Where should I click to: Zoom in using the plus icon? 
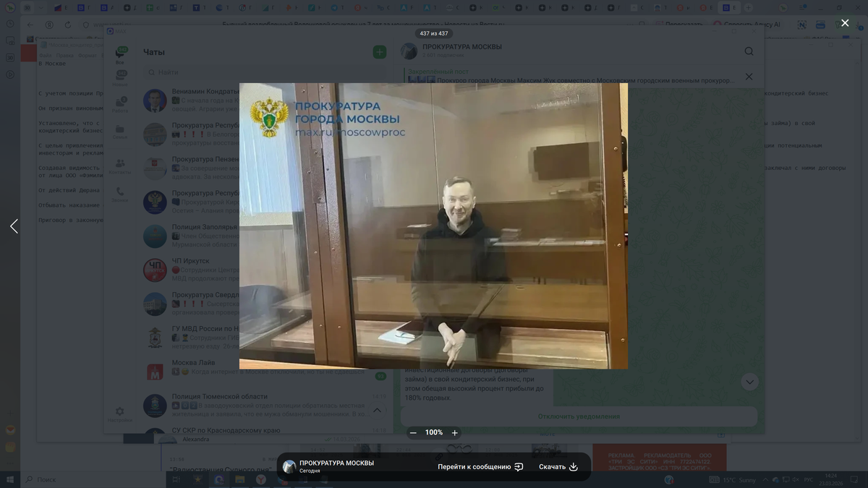tap(455, 432)
